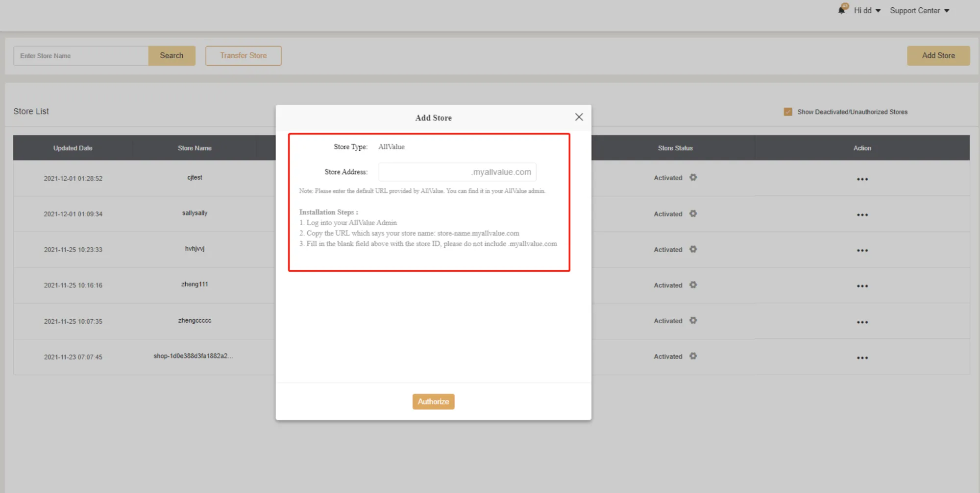The width and height of the screenshot is (980, 493).
Task: Click the gear icon in sallysally row
Action: [x=693, y=214]
